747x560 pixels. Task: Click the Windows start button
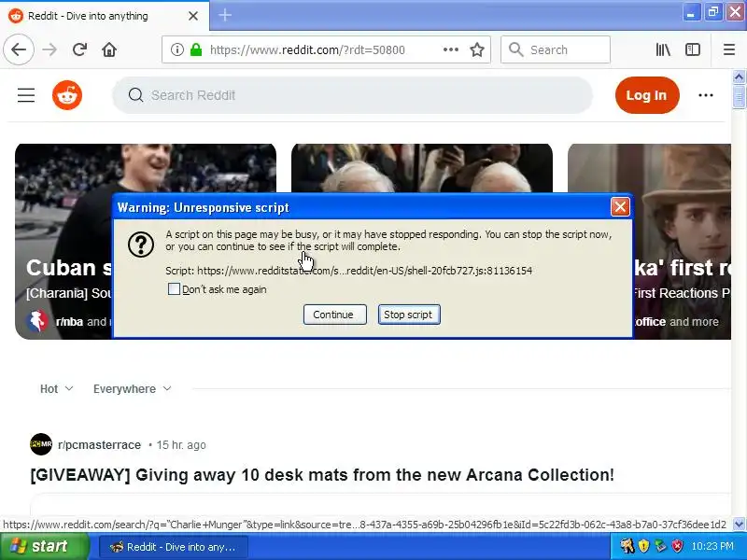pyautogui.click(x=44, y=546)
